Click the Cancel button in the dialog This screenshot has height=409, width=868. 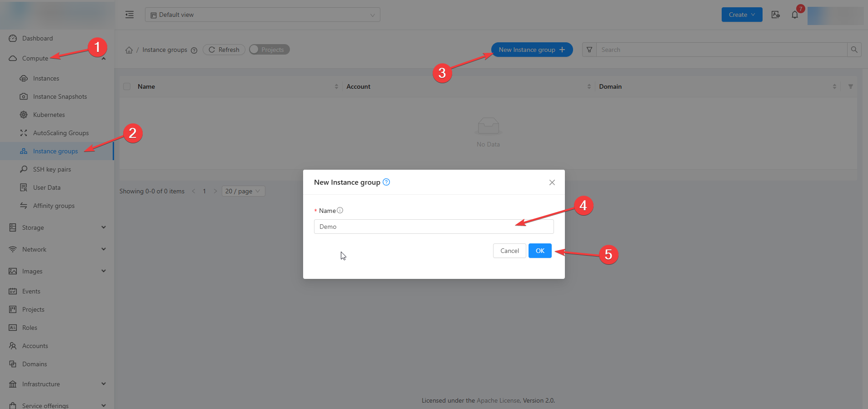point(509,251)
